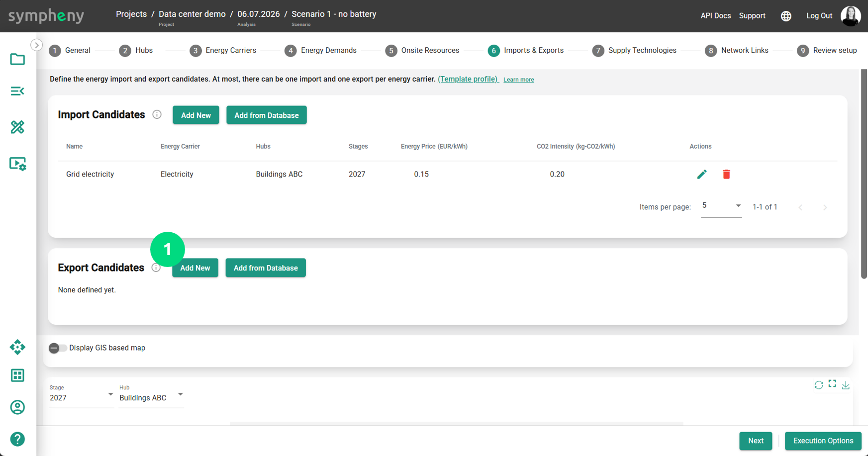Go to step 7 Supply Technologies
The image size is (868, 457).
(634, 50)
